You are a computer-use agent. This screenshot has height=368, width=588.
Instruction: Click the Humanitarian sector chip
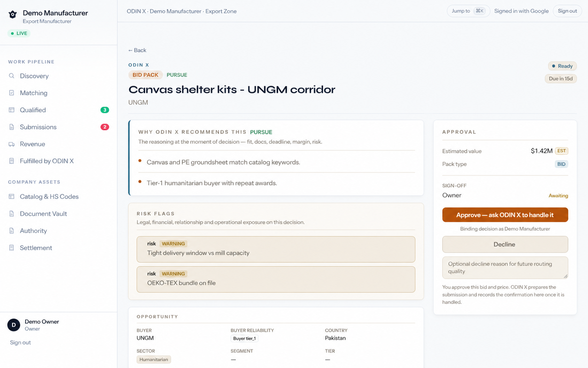click(x=153, y=359)
